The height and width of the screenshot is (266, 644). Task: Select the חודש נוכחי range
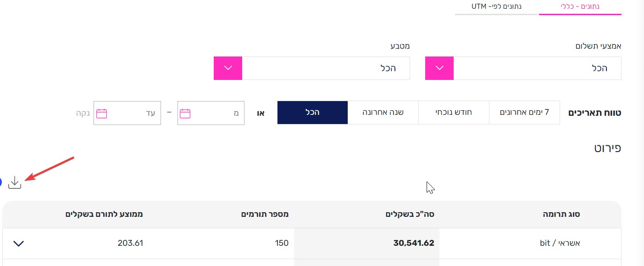pos(454,113)
